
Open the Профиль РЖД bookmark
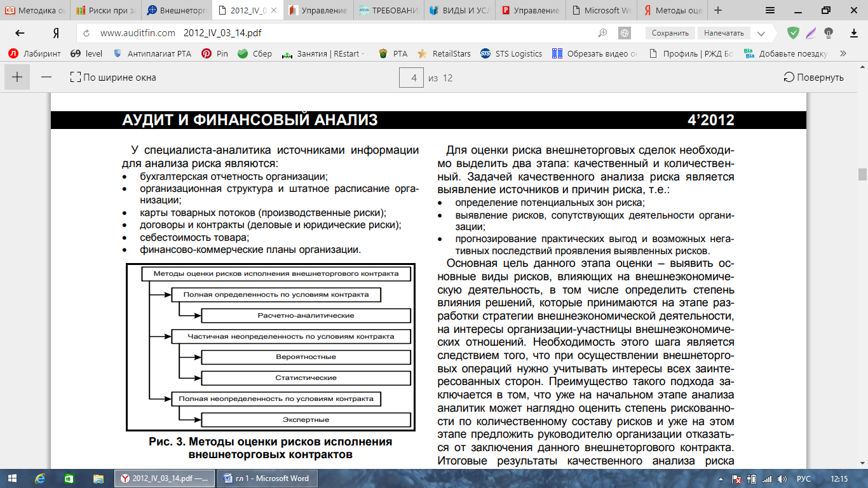691,54
